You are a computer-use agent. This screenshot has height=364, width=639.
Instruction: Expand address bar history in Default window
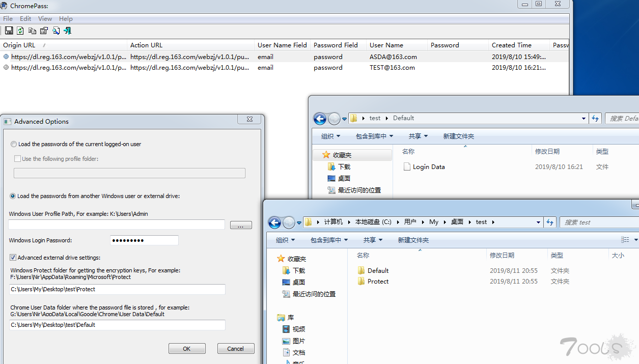[584, 119]
